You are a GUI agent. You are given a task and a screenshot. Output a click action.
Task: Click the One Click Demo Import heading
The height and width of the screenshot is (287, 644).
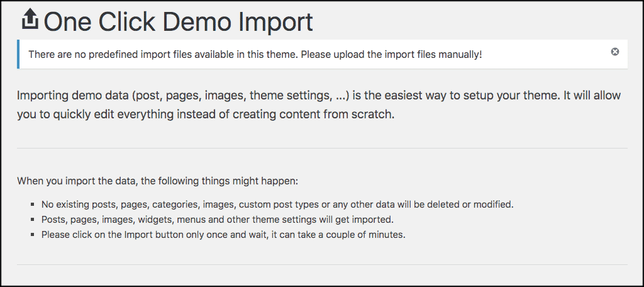(178, 22)
